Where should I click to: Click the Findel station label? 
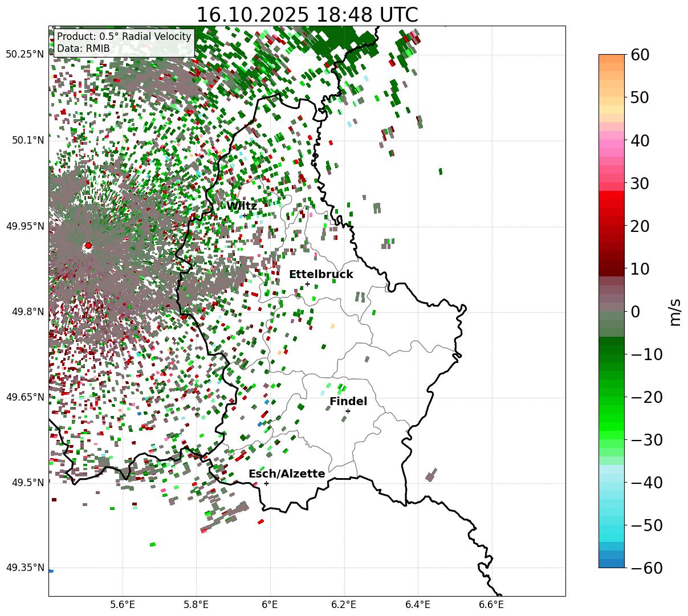click(x=348, y=401)
